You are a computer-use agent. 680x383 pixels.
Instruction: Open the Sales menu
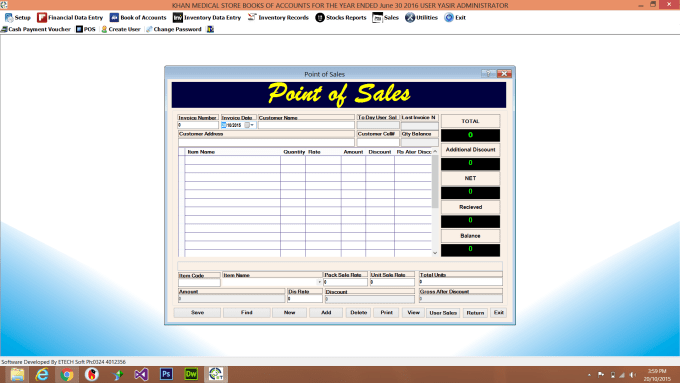[386, 17]
